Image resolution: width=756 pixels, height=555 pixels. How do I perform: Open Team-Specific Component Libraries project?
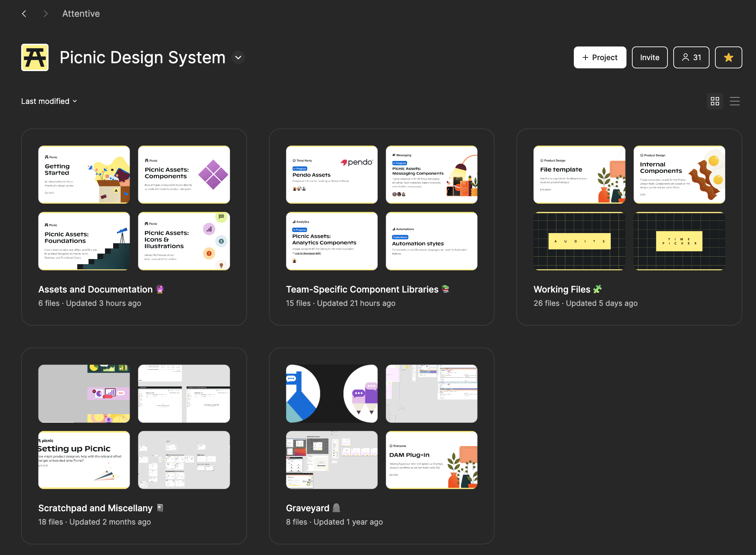pos(362,289)
